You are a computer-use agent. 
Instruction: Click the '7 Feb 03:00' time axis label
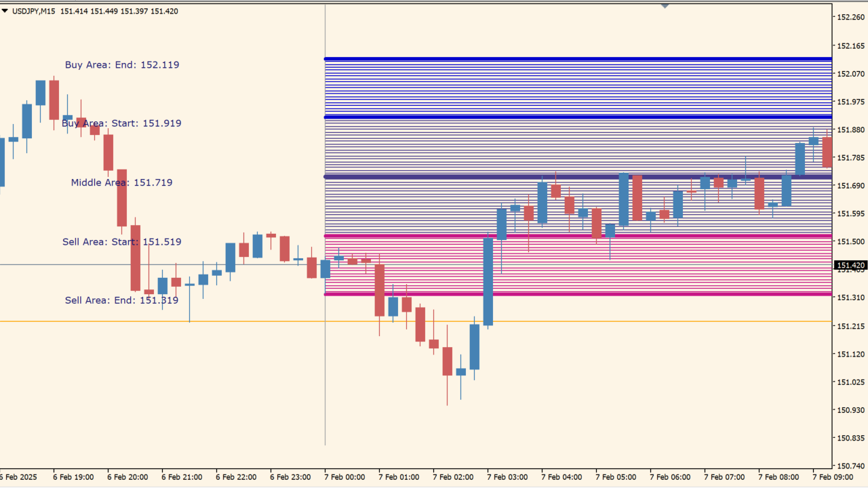[507, 477]
